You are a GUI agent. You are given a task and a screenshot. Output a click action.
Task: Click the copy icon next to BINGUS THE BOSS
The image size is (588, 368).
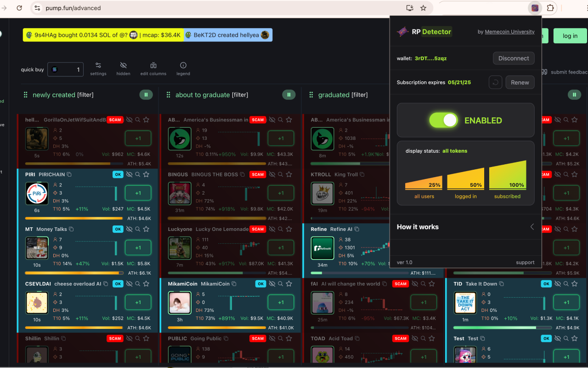[243, 174]
